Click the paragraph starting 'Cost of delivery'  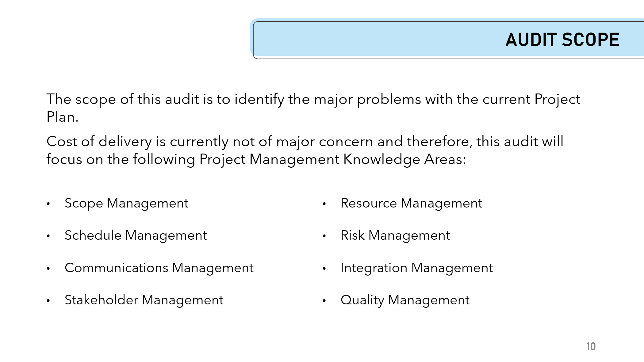(305, 150)
